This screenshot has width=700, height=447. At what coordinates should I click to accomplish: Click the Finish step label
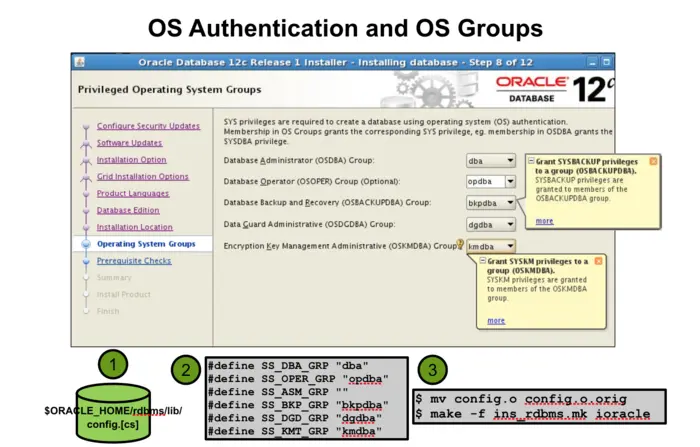(x=108, y=311)
